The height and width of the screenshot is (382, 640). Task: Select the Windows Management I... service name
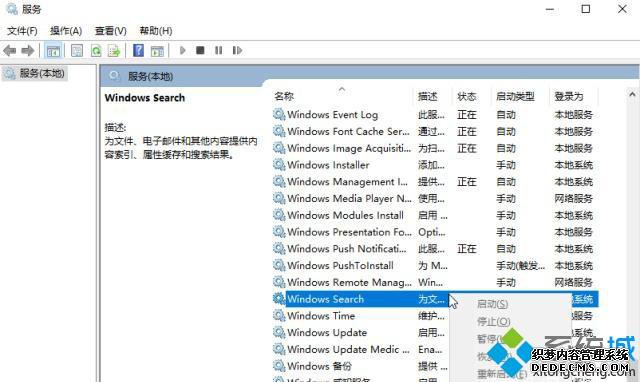coord(348,182)
